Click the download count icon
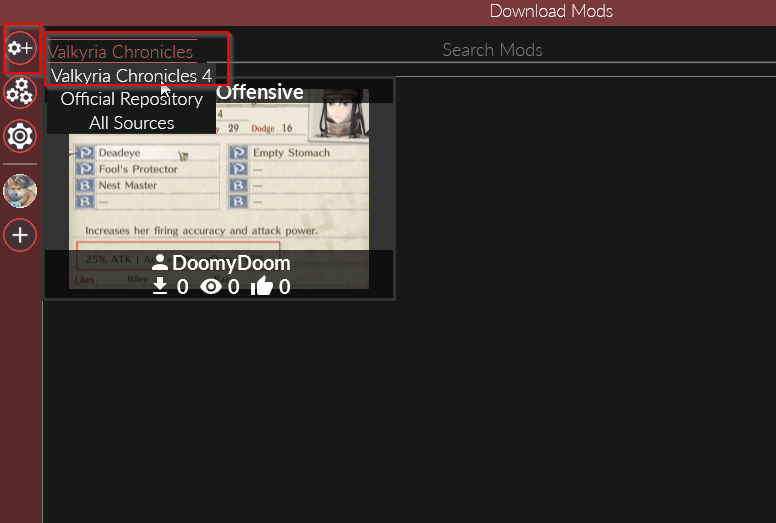 click(159, 286)
